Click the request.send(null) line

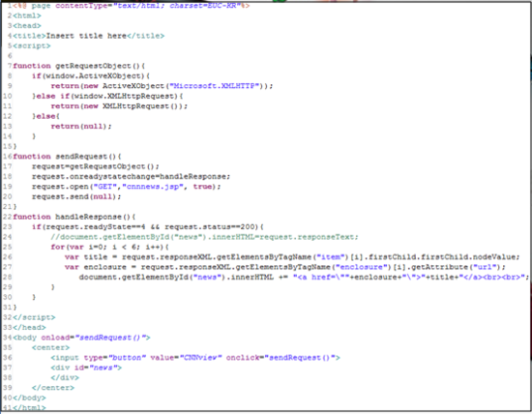click(76, 196)
